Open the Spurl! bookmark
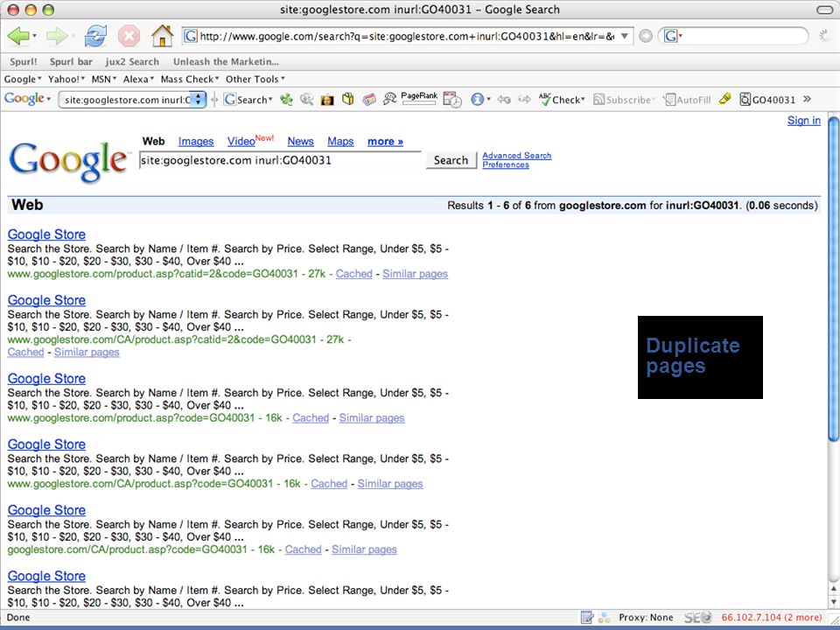 click(x=24, y=61)
